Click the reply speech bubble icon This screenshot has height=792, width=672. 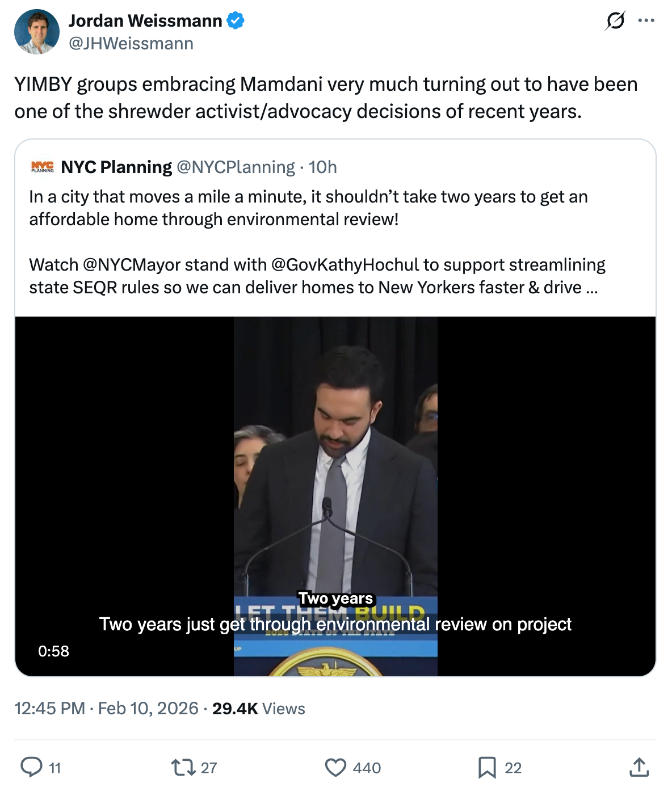click(32, 767)
